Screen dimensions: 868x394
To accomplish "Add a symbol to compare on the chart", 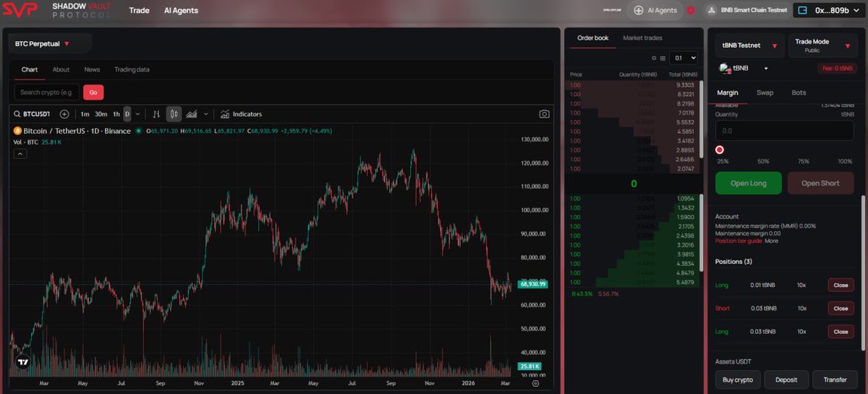I will click(64, 114).
